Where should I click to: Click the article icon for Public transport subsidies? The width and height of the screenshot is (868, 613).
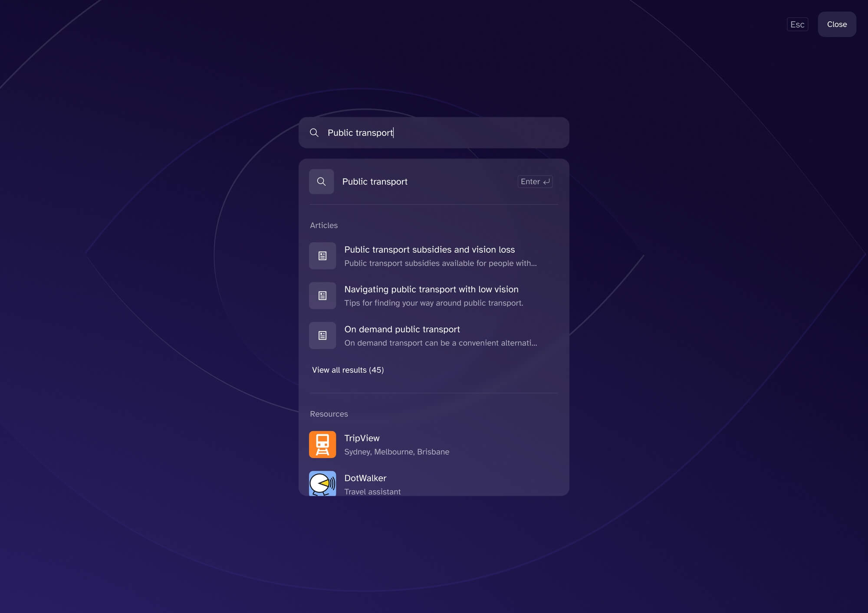[x=322, y=256]
